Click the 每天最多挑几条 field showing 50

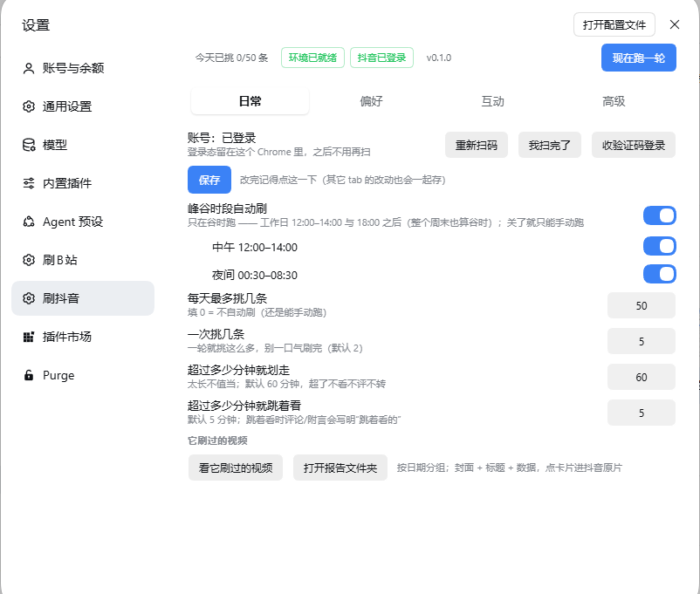tap(641, 305)
